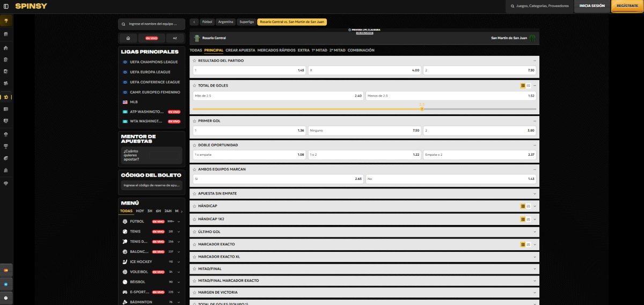
Task: Open UEFA Champions League link
Action: 150,62
